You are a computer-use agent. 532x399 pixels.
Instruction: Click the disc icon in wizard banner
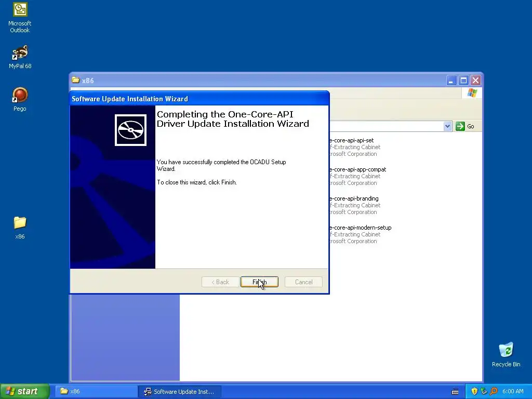pyautogui.click(x=130, y=130)
